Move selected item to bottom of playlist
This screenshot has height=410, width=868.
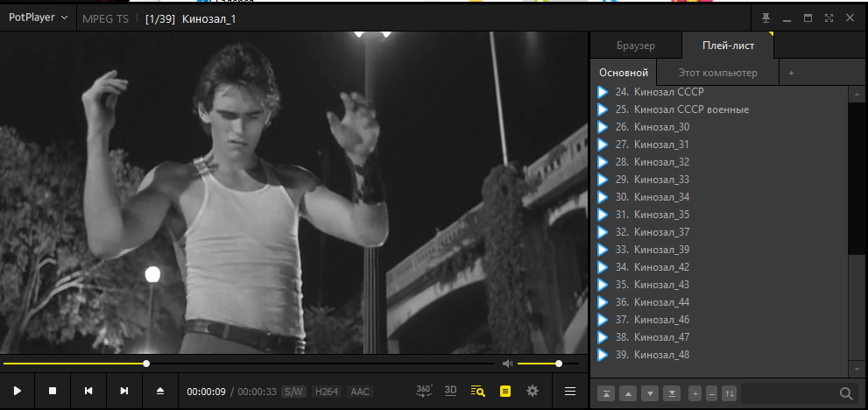point(672,394)
